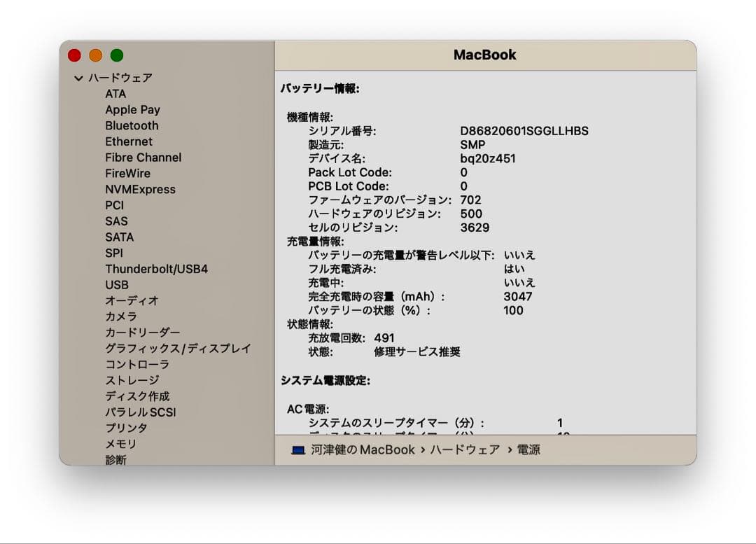The height and width of the screenshot is (544, 756).
Task: Open 診断 at the bottom of the sidebar
Action: coord(116,460)
